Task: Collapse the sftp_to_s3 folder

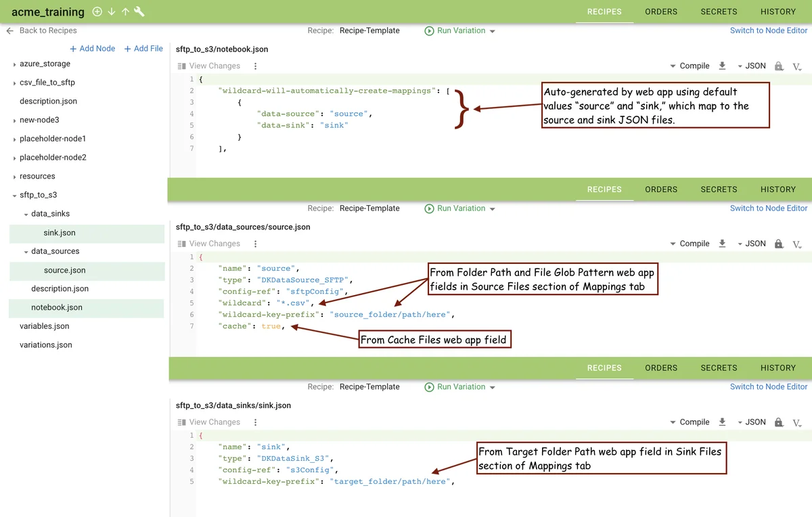Action: (x=15, y=196)
